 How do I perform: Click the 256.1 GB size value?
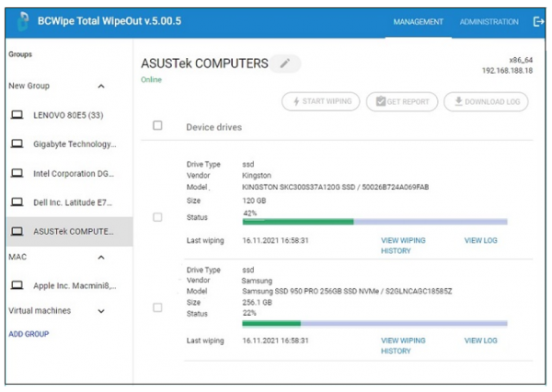tap(257, 303)
